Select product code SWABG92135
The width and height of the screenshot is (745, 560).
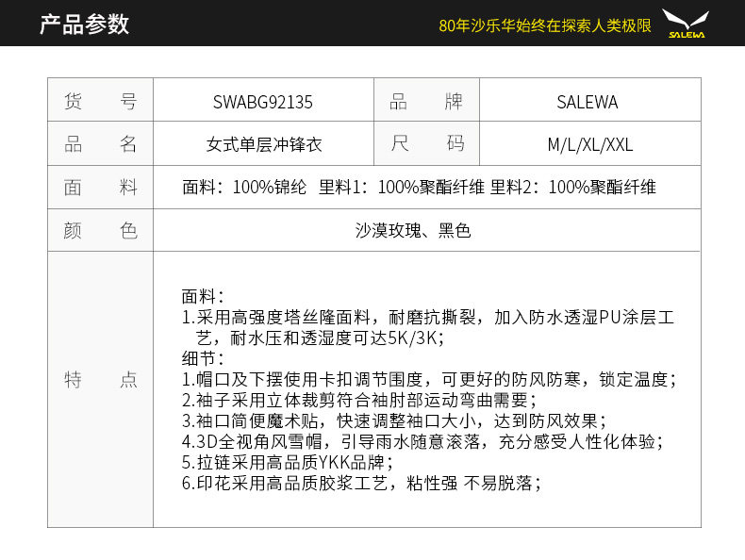coord(263,102)
